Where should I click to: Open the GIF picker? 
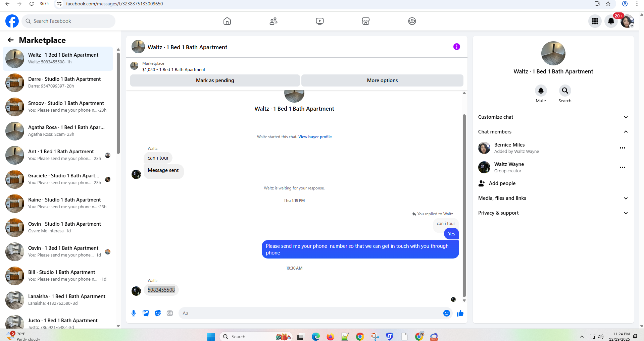(x=170, y=313)
